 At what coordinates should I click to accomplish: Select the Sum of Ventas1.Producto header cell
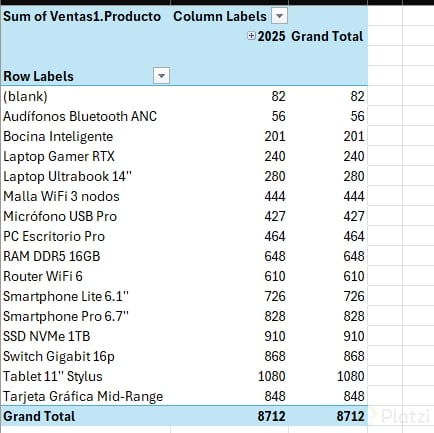pyautogui.click(x=82, y=16)
